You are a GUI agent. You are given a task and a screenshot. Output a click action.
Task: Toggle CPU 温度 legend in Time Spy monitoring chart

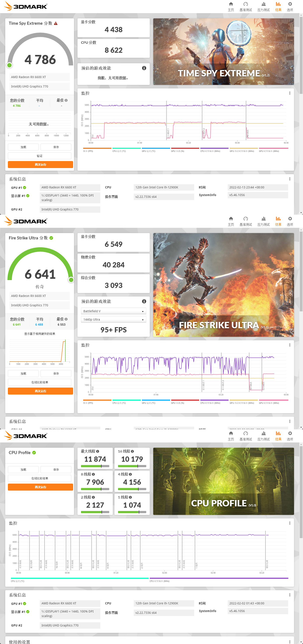point(126,150)
